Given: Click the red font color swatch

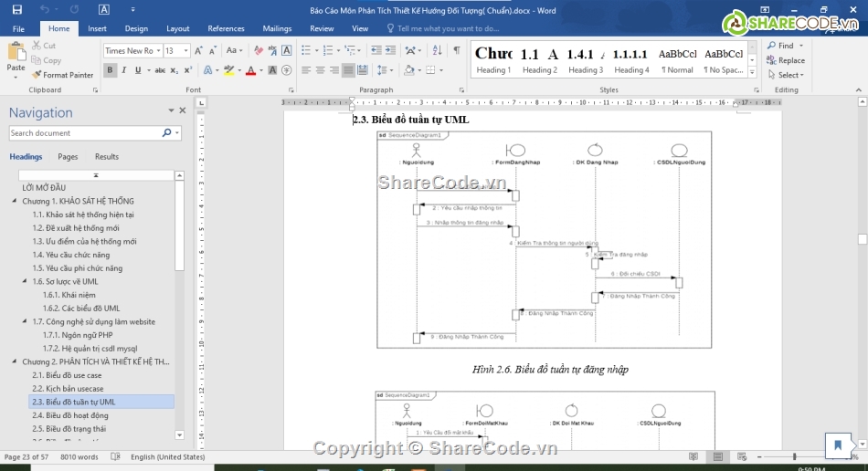Looking at the screenshot, I should (x=249, y=70).
